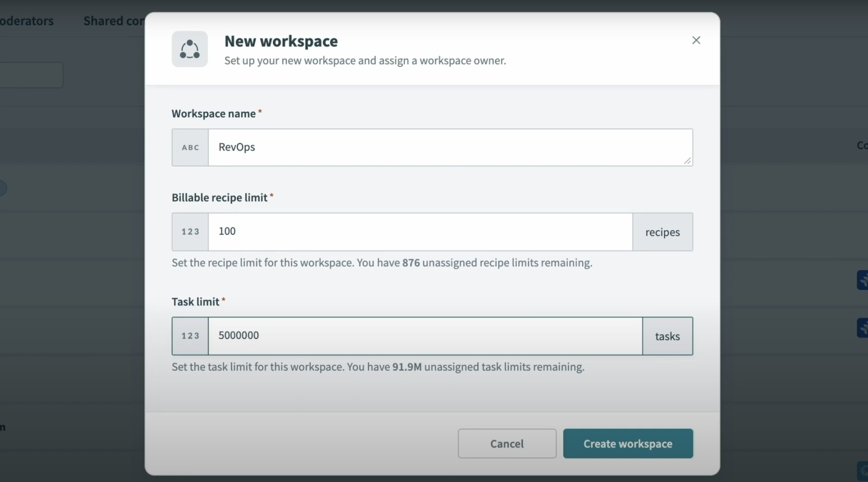Select the Task limit field showing 5000000
The height and width of the screenshot is (482, 868).
point(425,336)
